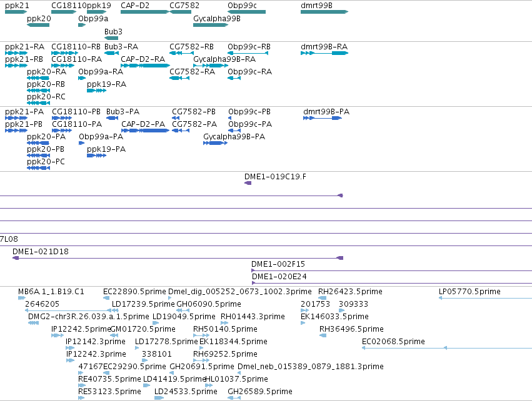Select the LD17239.5prime EST
The height and width of the screenshot is (401, 532).
tap(116, 310)
